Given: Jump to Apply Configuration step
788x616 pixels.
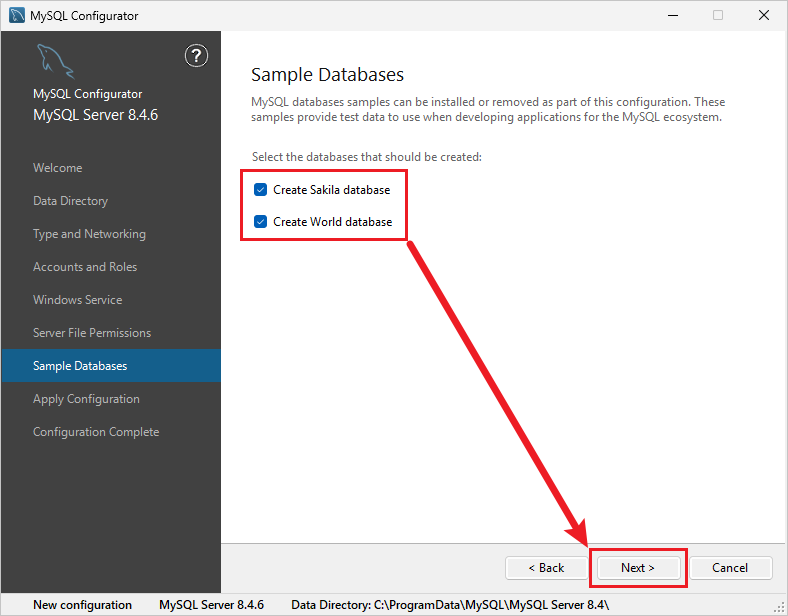Looking at the screenshot, I should 86,399.
